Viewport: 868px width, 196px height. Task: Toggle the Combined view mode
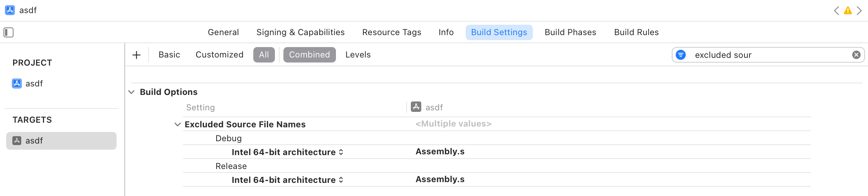(309, 55)
